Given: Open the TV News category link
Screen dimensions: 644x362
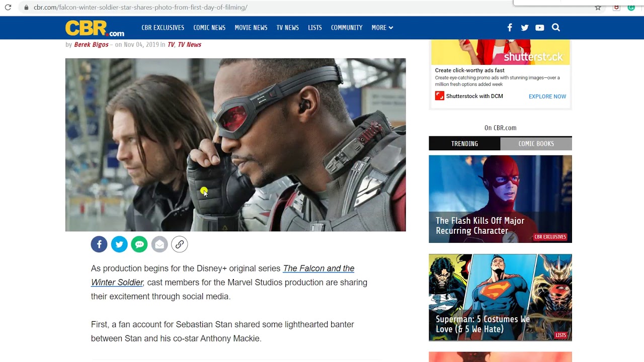Looking at the screenshot, I should coord(190,45).
